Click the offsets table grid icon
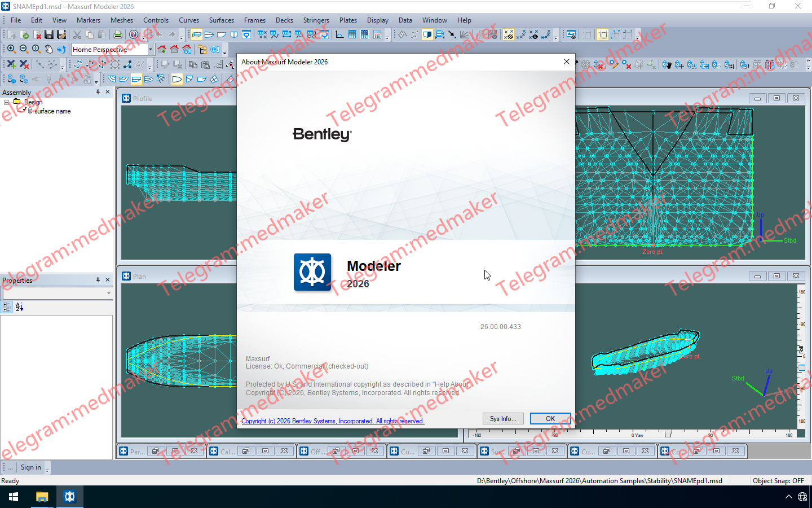Image resolution: width=812 pixels, height=508 pixels. (x=352, y=35)
